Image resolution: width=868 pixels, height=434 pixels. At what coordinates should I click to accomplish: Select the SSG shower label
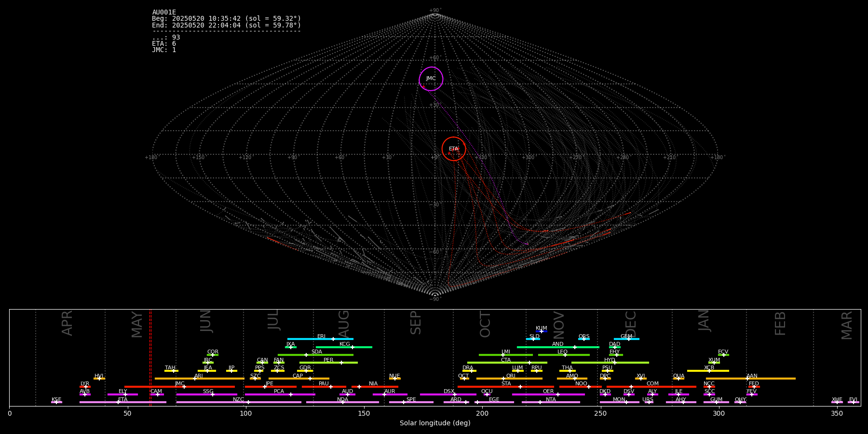pos(208,392)
